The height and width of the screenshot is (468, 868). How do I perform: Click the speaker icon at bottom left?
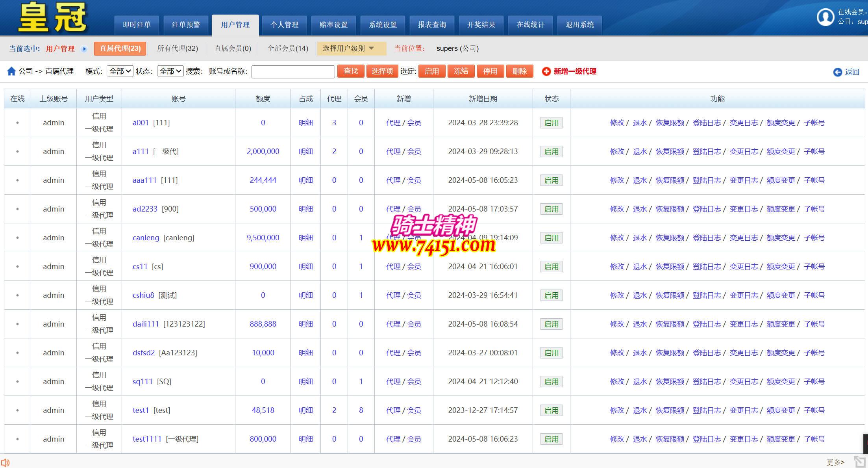click(x=5, y=462)
